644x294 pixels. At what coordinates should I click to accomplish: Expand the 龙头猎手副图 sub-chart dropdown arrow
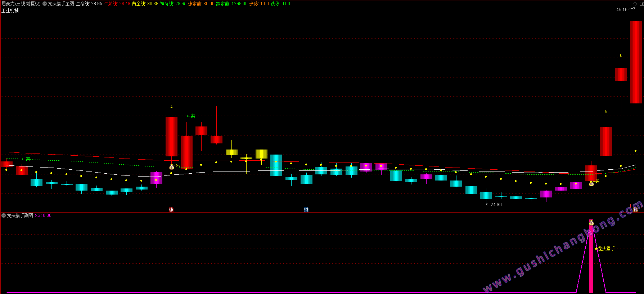4,215
